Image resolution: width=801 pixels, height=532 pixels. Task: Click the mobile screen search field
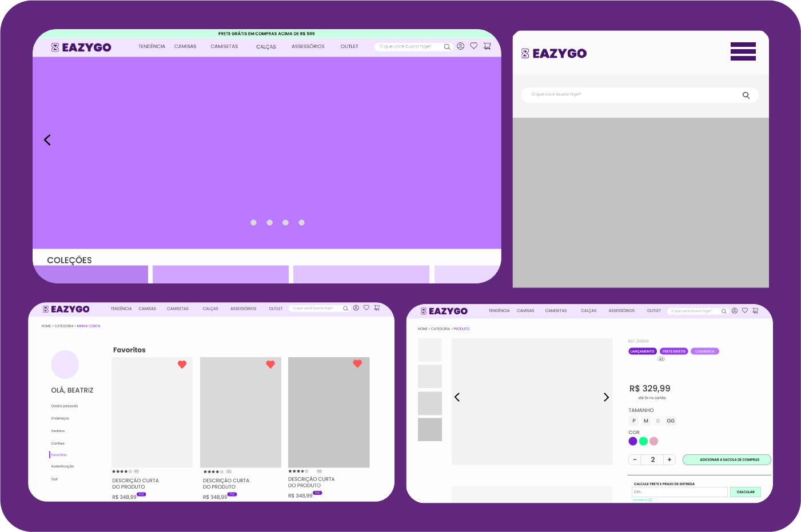[x=640, y=95]
